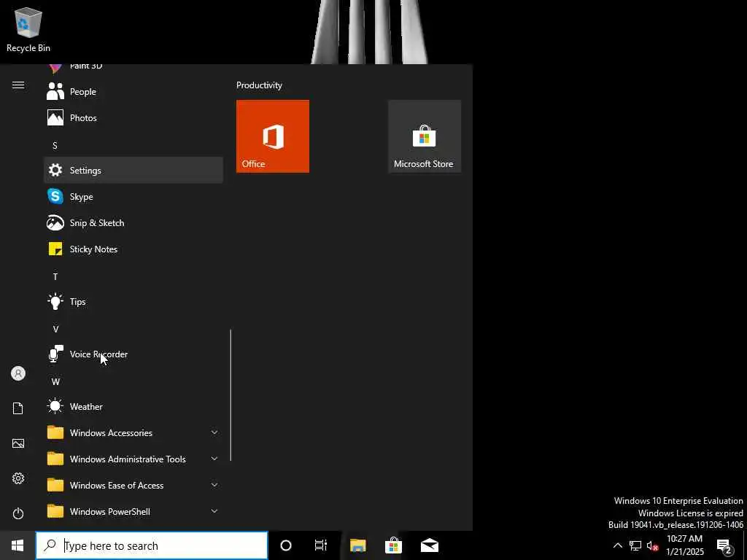Expand the Windows Ease of Access folder
Viewport: 747px width, 560px height.
[x=133, y=485]
